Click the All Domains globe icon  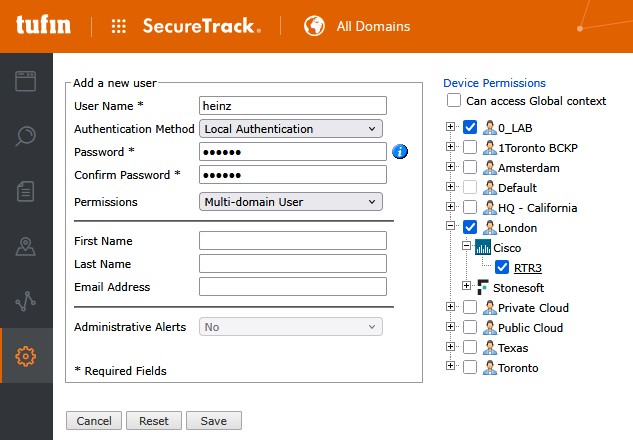(x=314, y=26)
